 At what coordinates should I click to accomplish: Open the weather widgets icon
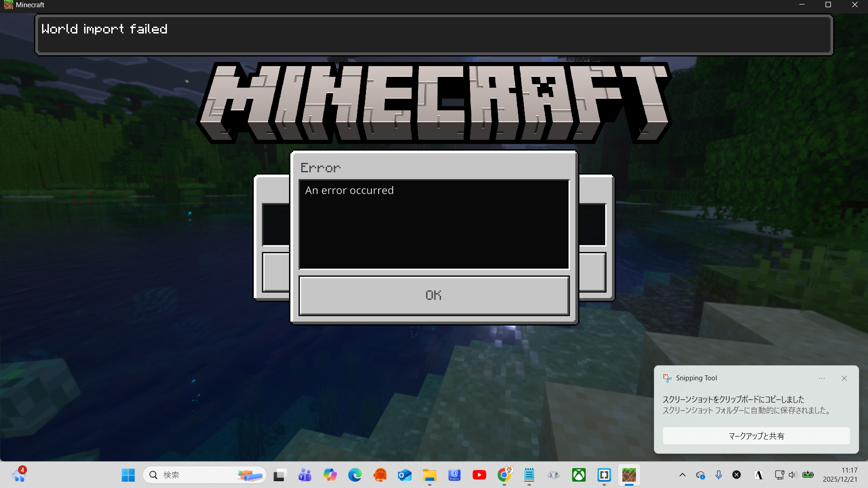tap(19, 475)
